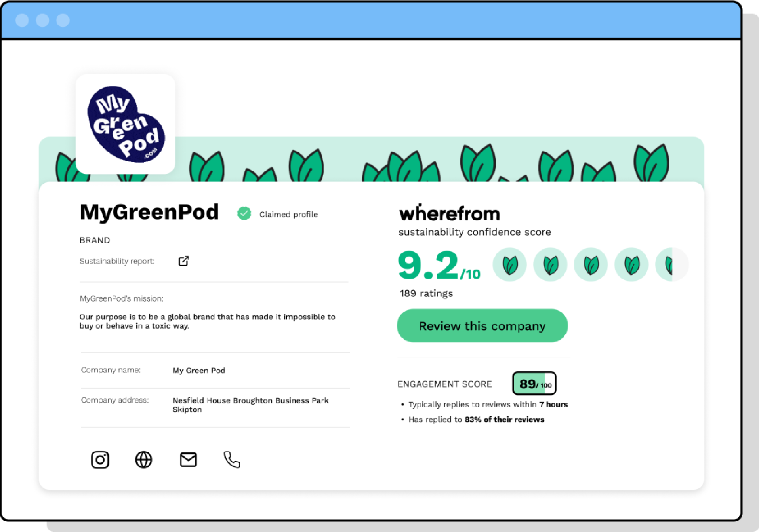
Task: Click the MyGreenPod logo thumbnail
Action: [126, 124]
